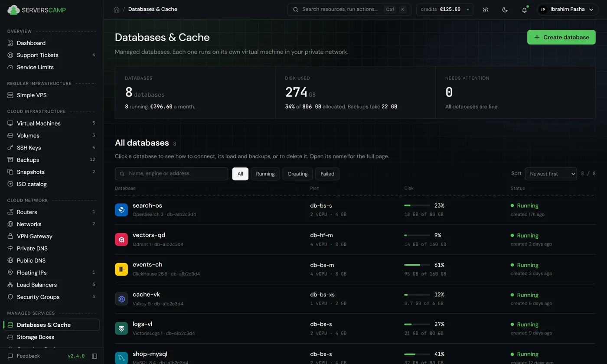Open the credits €125.00 balance
This screenshot has height=364, width=607.
tap(445, 10)
